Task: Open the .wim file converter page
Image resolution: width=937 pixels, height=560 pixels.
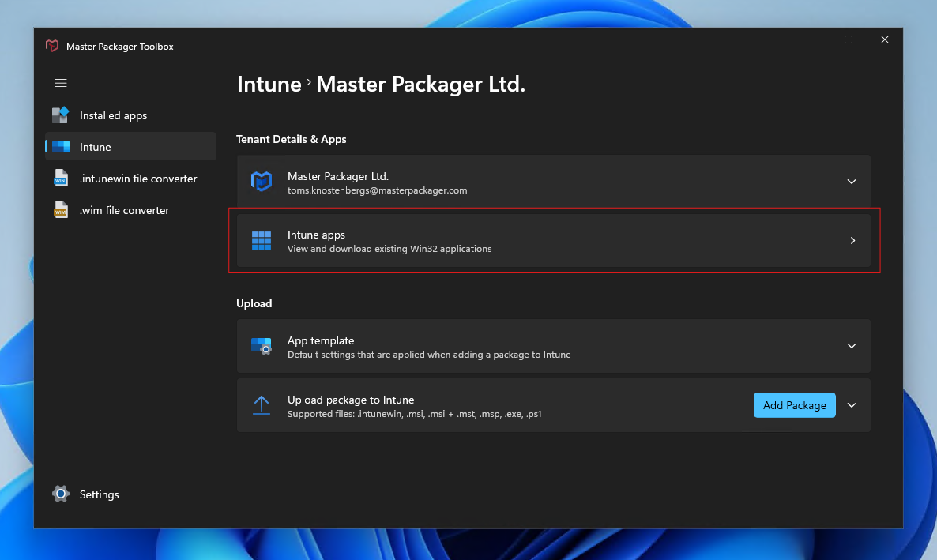Action: coord(131,210)
